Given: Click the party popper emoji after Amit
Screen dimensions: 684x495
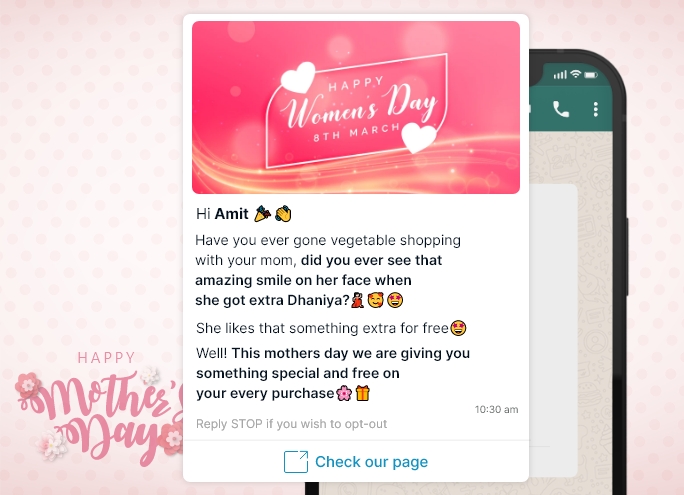Looking at the screenshot, I should tap(263, 214).
